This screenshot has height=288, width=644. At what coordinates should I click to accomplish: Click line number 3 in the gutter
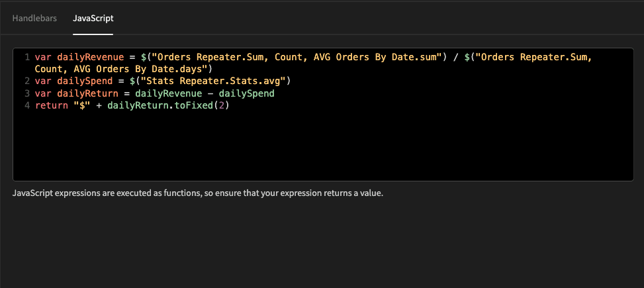coord(27,93)
